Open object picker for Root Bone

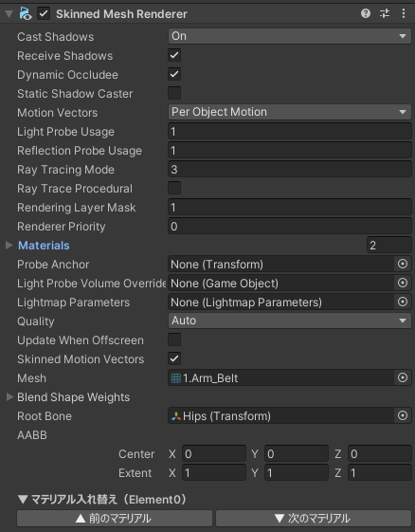(403, 416)
